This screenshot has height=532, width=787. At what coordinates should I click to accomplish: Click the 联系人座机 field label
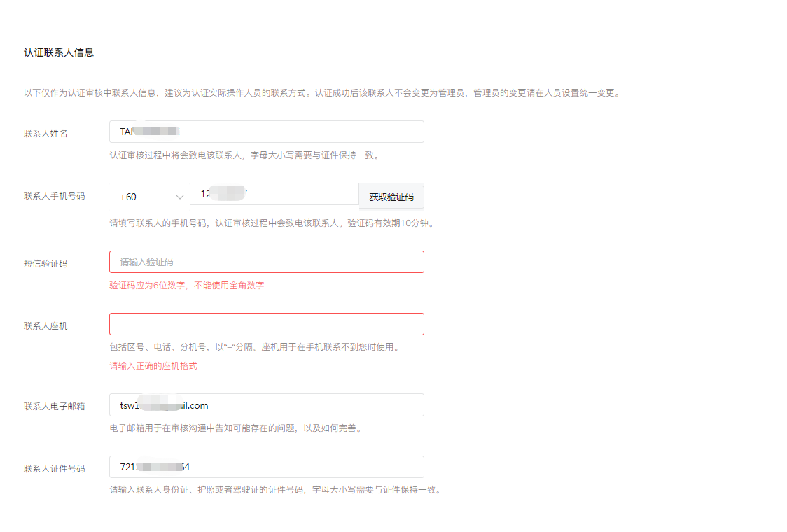(x=46, y=326)
